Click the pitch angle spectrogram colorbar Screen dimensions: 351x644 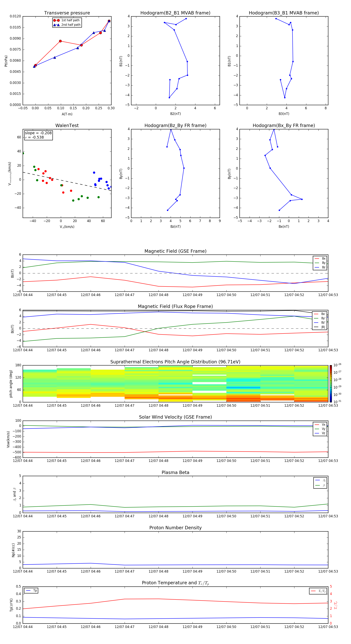tap(331, 384)
